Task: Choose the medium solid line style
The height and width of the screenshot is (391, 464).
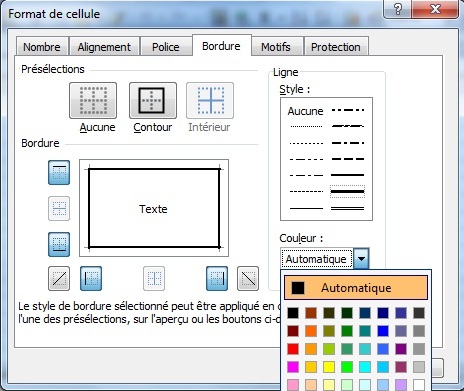Action: tap(347, 175)
